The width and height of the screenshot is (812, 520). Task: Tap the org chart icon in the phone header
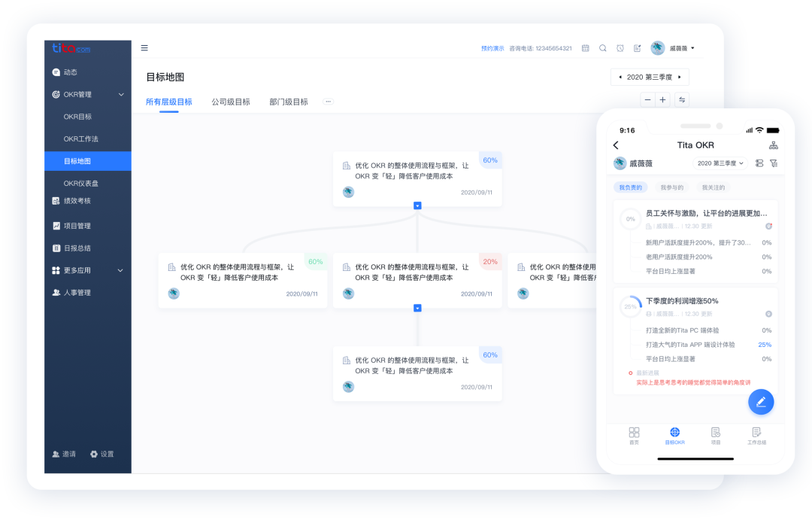tap(773, 145)
